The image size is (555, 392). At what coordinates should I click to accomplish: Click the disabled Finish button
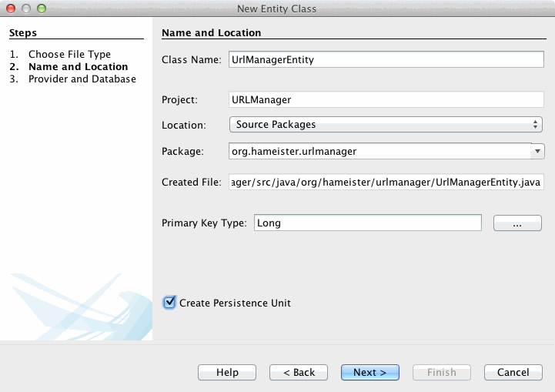442,372
